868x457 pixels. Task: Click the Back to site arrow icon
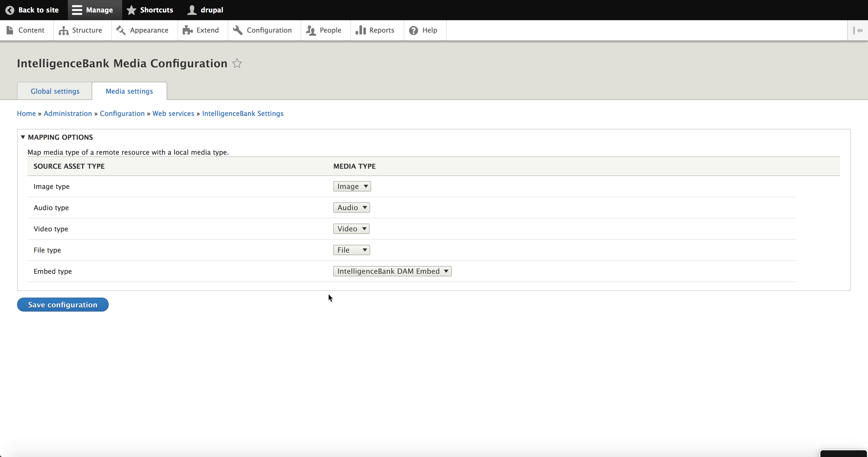coord(10,10)
